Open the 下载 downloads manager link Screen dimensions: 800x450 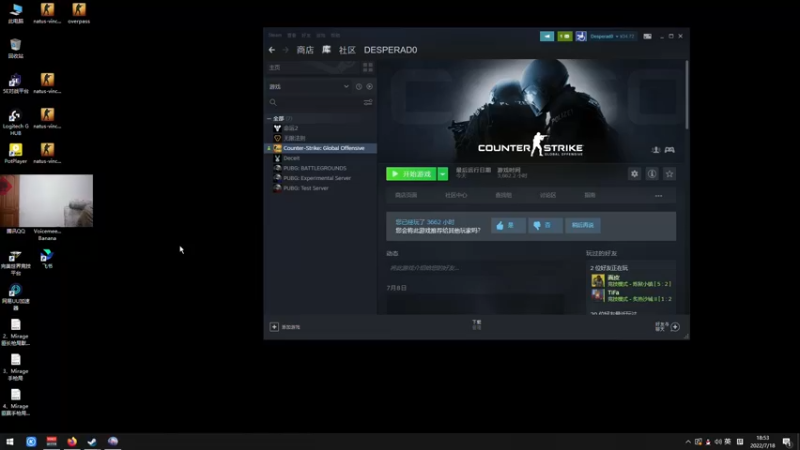click(x=477, y=324)
